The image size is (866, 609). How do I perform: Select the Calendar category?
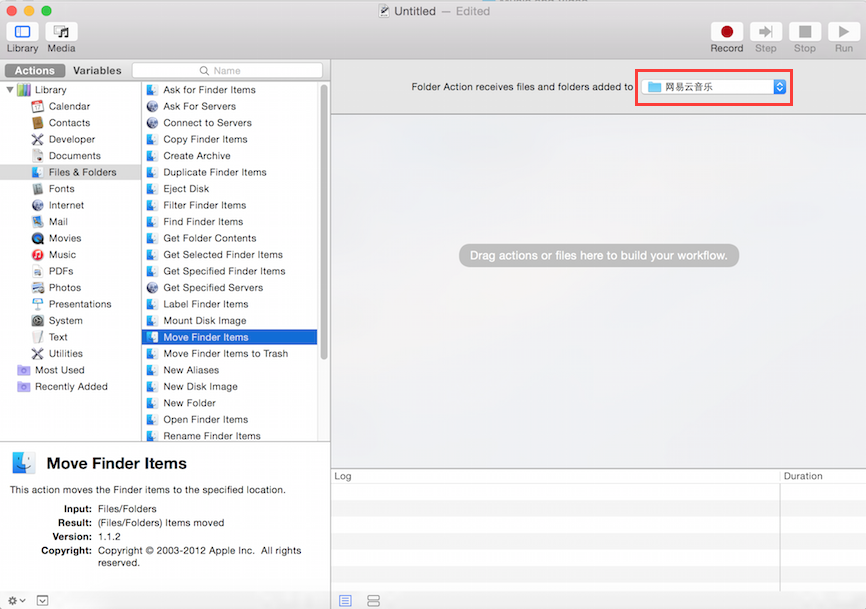69,106
